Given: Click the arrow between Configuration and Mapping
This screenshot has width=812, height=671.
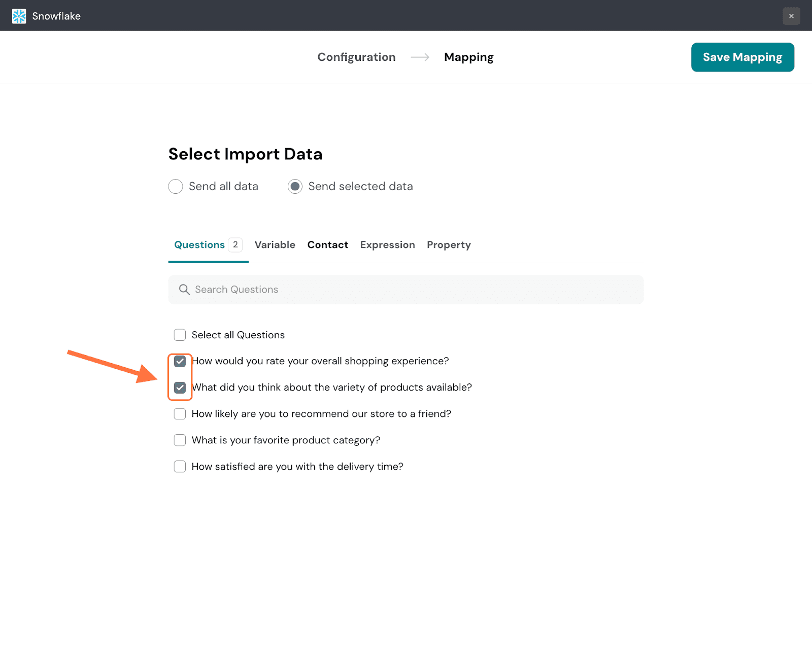Looking at the screenshot, I should tap(420, 57).
